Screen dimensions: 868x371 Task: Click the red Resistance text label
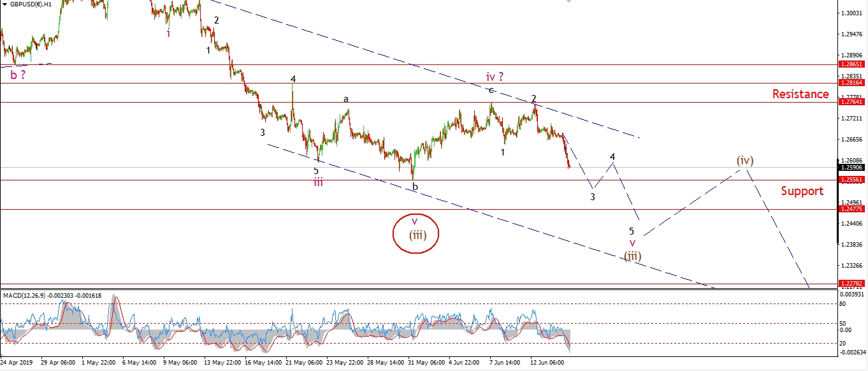tap(800, 94)
